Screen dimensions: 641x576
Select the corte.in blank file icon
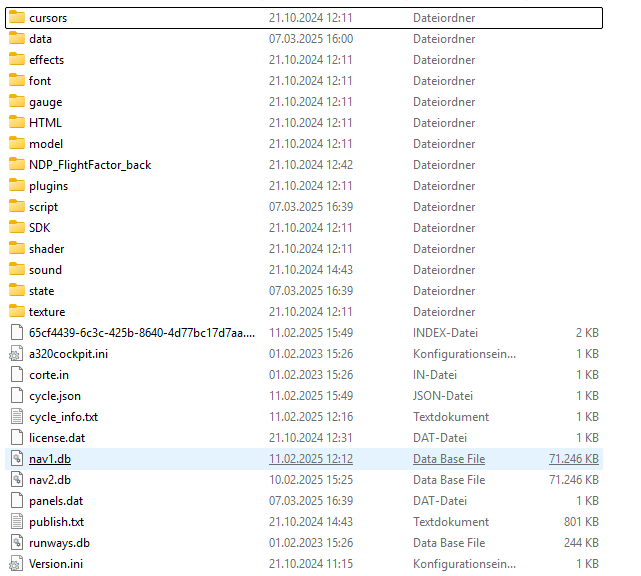[x=17, y=374]
